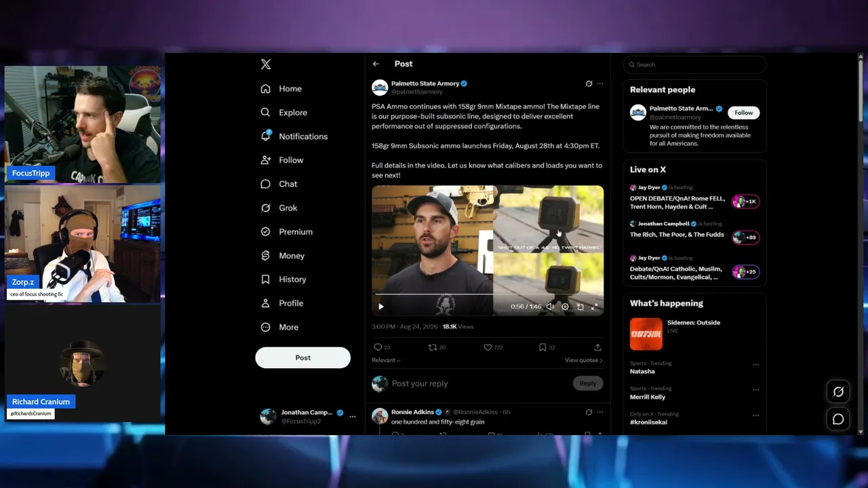Open the Relevant replies sort dropdown
Image resolution: width=868 pixels, height=488 pixels.
[386, 361]
